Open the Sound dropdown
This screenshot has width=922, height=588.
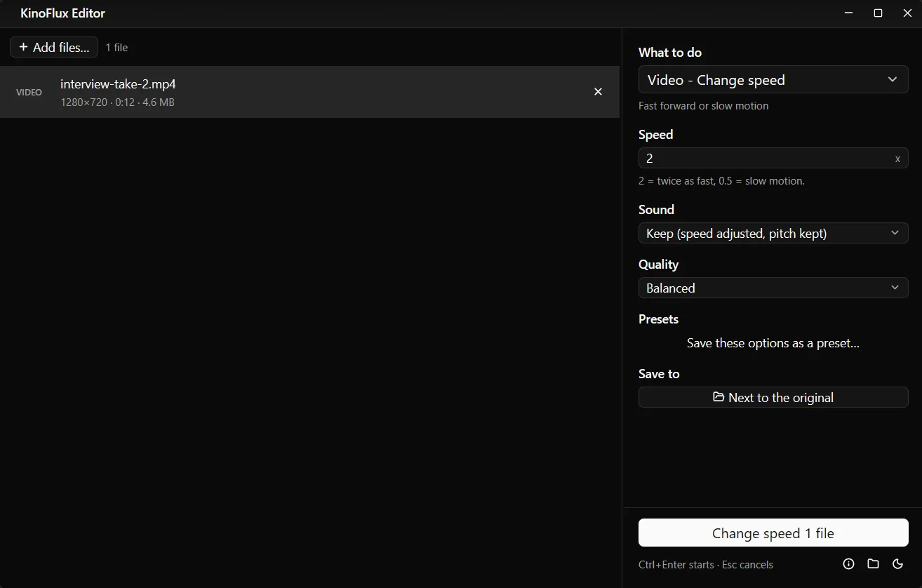[773, 233]
